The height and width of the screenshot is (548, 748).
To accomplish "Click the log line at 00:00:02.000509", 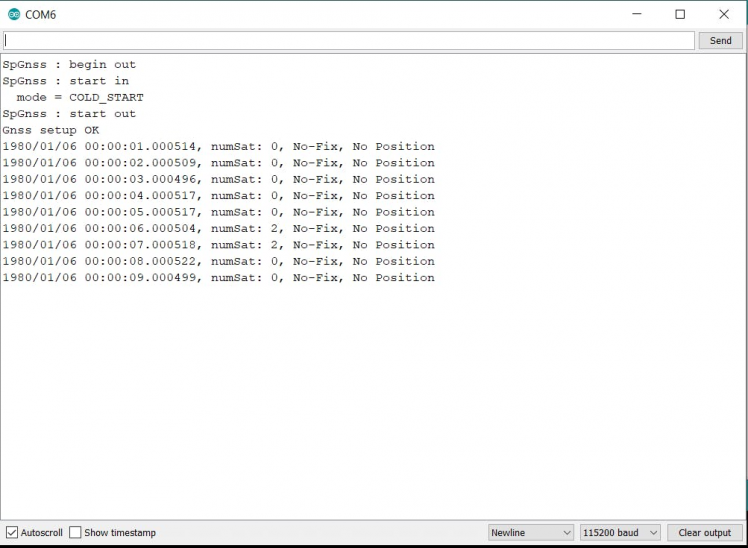I will 218,163.
